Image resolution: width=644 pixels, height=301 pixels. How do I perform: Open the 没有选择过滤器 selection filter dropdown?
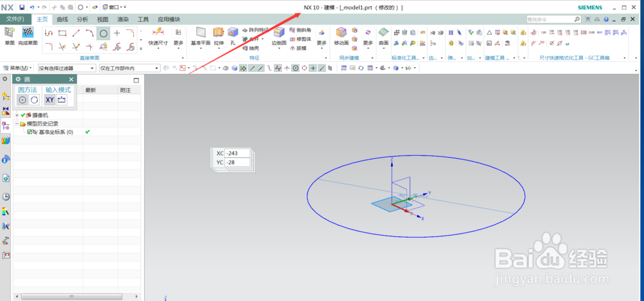click(66, 68)
